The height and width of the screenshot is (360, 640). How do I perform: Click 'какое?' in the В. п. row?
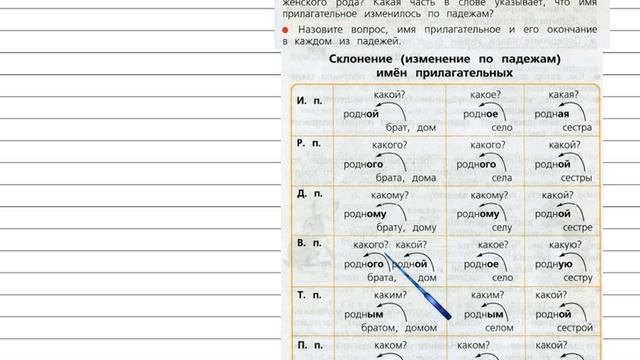pyautogui.click(x=493, y=245)
